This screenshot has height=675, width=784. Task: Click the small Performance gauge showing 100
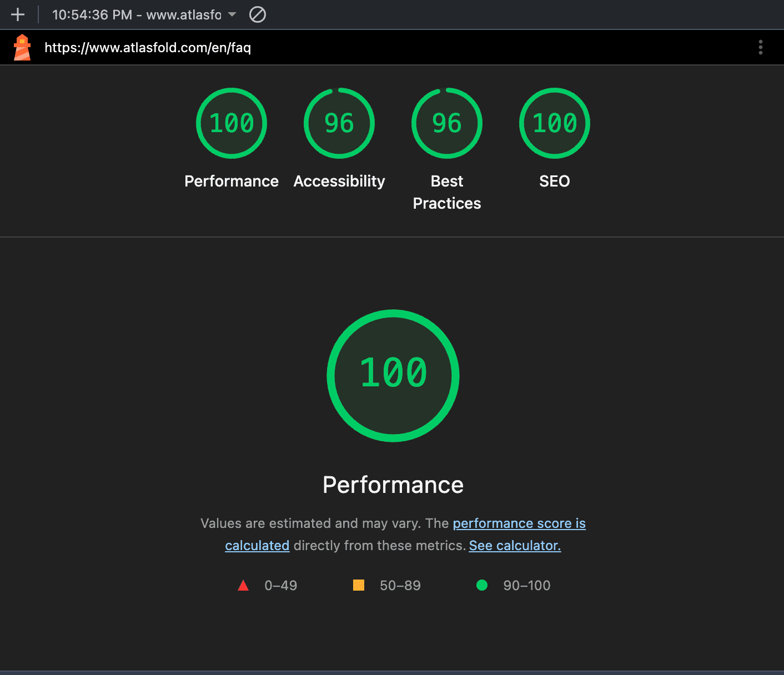(x=232, y=123)
